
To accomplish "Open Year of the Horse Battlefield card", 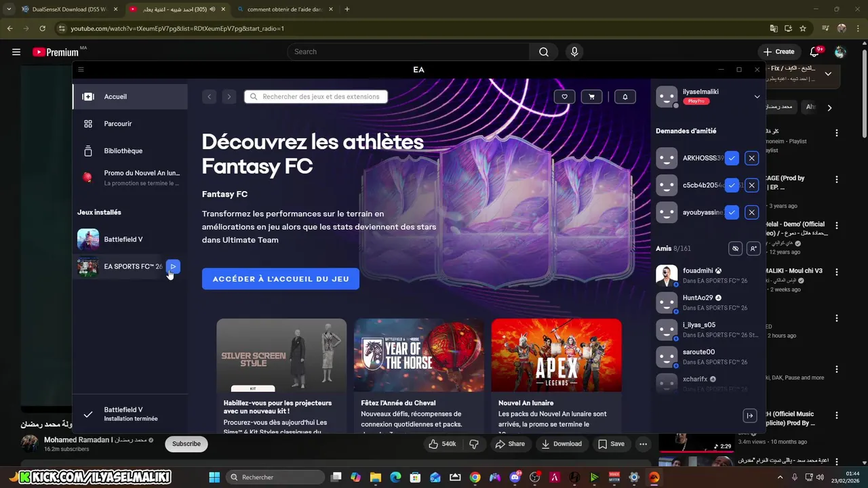I will (x=419, y=375).
